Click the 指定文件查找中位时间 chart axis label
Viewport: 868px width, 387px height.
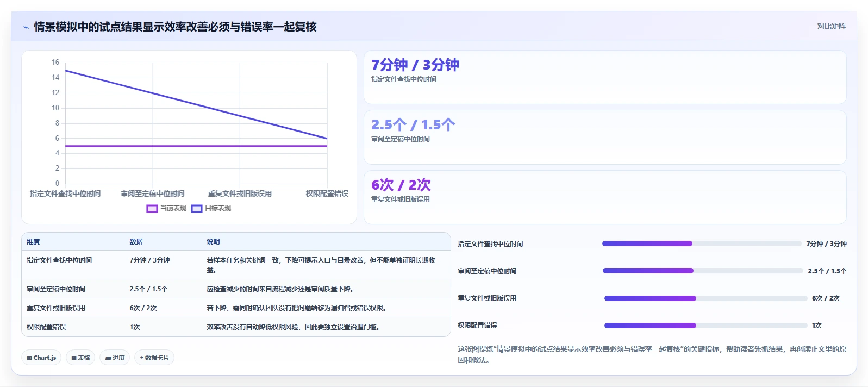coord(65,193)
